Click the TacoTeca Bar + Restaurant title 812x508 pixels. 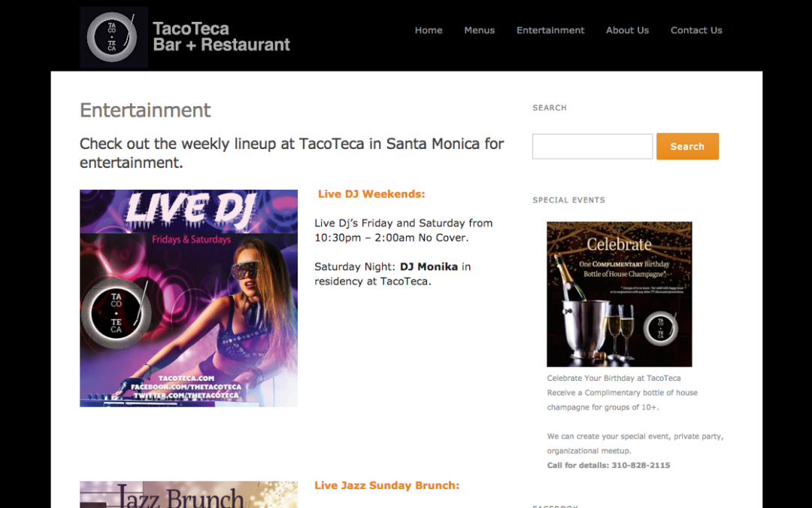(x=221, y=37)
